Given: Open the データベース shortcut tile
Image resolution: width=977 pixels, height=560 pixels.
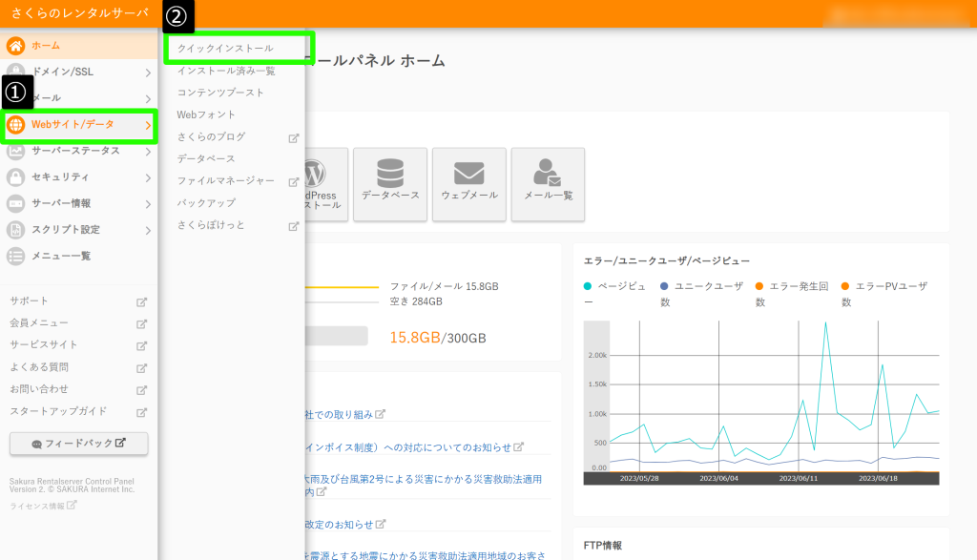Looking at the screenshot, I should tap(390, 184).
